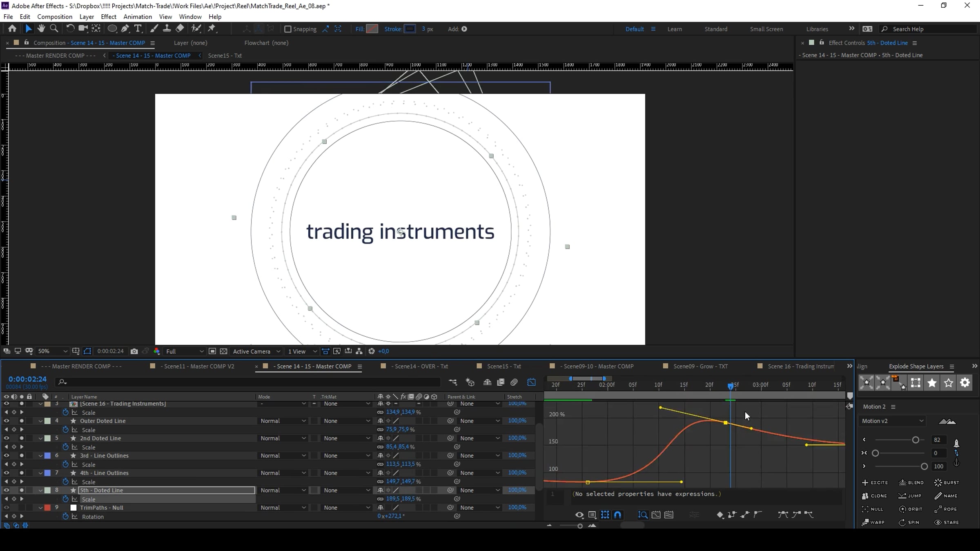Switch to Scene15 - Txt timeline tab
Image resolution: width=980 pixels, height=551 pixels.
click(503, 367)
